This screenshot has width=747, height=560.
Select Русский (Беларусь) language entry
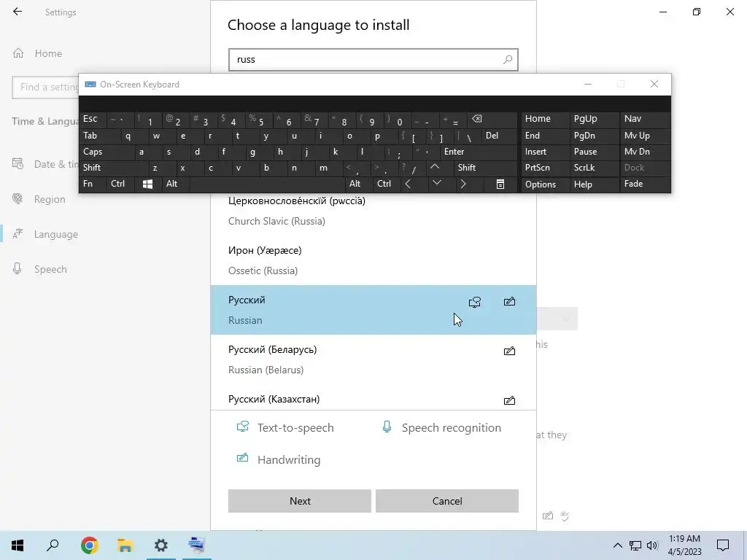[x=373, y=359]
